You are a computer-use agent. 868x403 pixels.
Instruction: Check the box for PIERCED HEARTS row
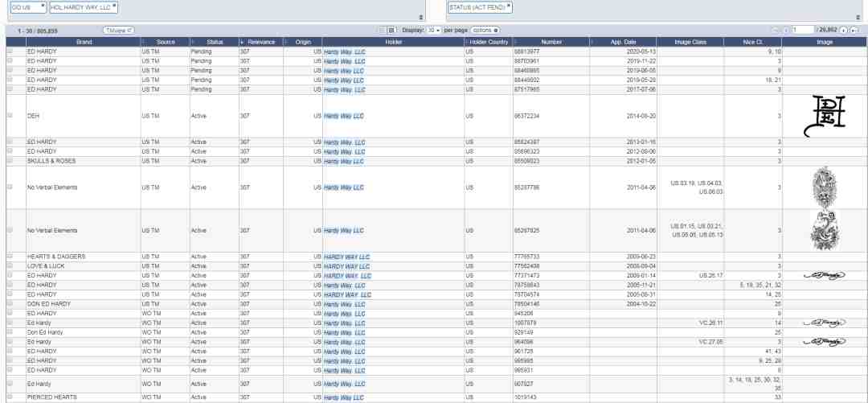point(10,397)
